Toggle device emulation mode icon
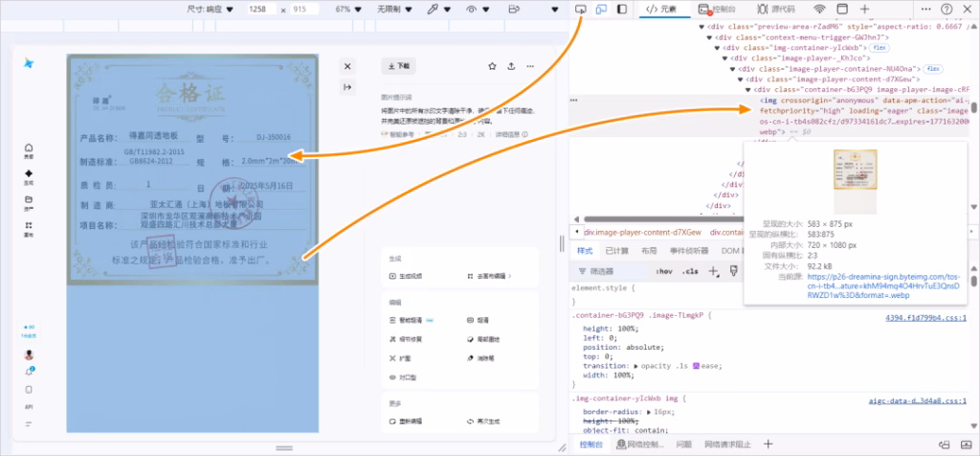 601,9
